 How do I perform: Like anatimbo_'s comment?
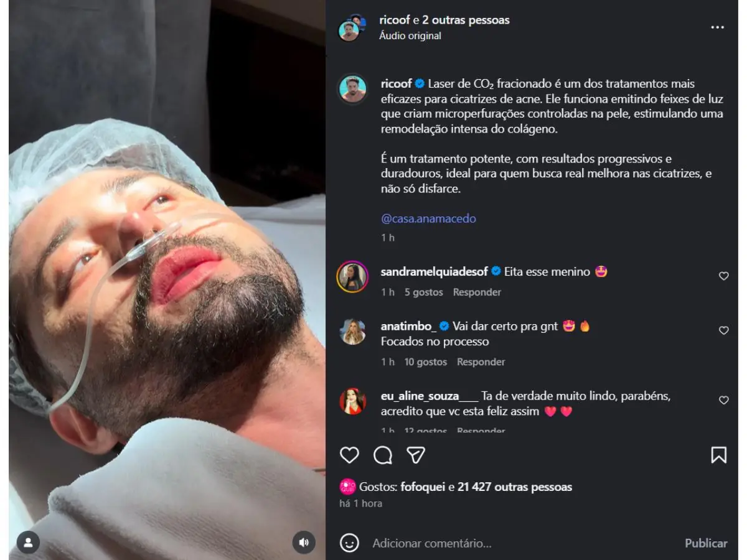point(723,330)
